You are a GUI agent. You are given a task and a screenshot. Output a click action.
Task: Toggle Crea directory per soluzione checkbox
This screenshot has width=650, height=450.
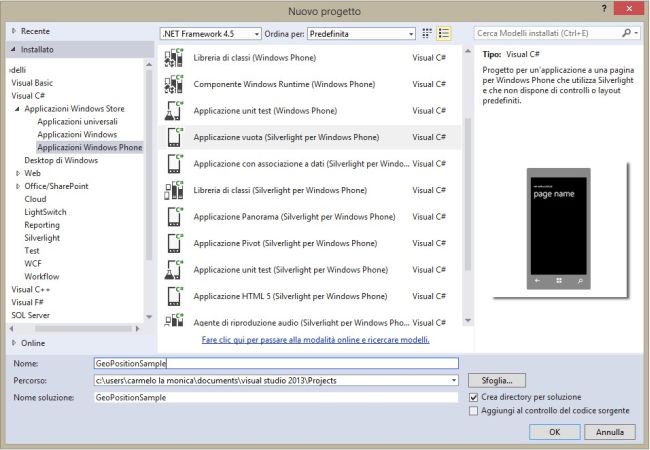[473, 397]
